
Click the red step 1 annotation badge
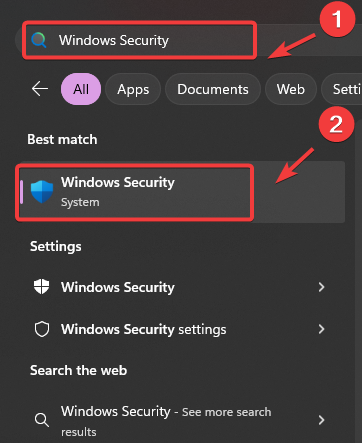(x=337, y=19)
